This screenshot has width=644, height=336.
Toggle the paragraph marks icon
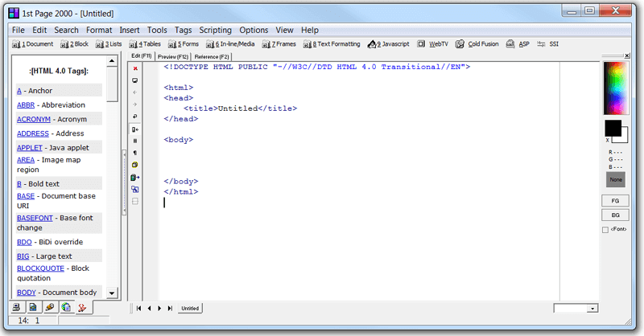pyautogui.click(x=135, y=153)
